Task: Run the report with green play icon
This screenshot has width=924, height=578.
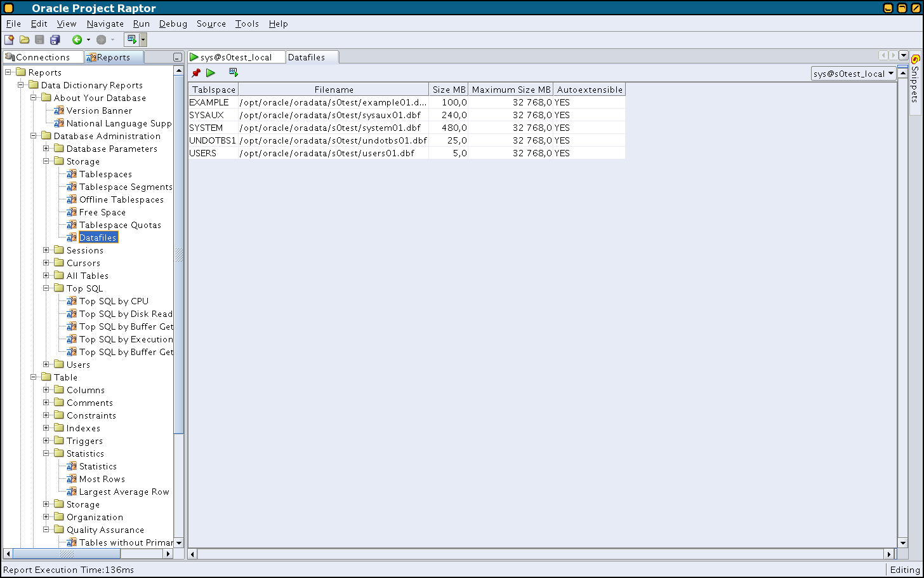Action: pos(211,73)
